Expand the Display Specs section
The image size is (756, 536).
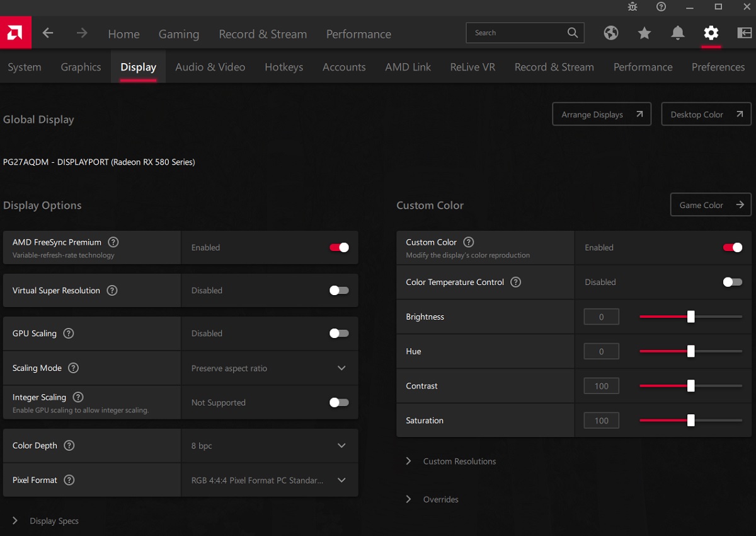tap(45, 521)
